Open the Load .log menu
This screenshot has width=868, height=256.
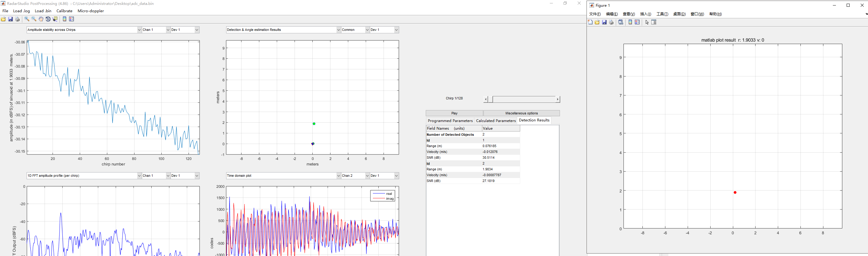coord(22,11)
